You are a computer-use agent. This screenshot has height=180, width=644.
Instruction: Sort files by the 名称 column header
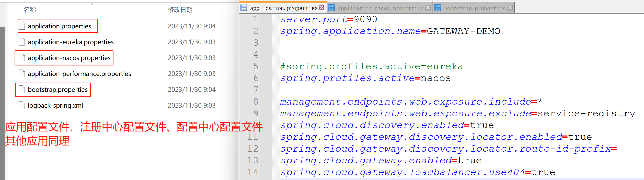coord(30,10)
